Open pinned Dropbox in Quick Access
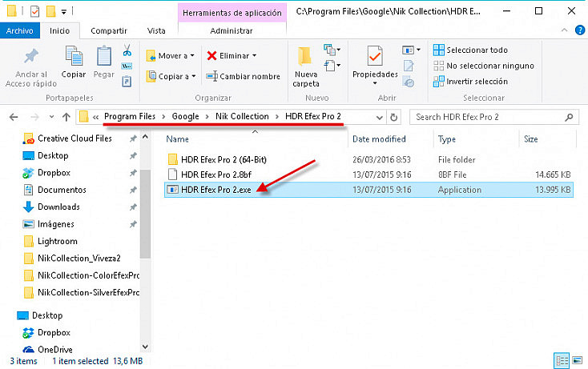This screenshot has height=369, width=588. coord(54,173)
